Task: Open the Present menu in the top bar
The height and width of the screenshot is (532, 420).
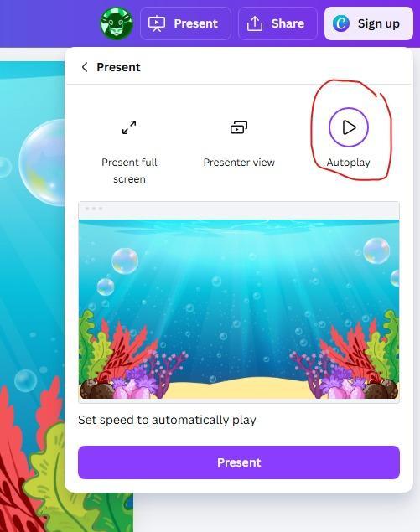Action: (x=185, y=23)
